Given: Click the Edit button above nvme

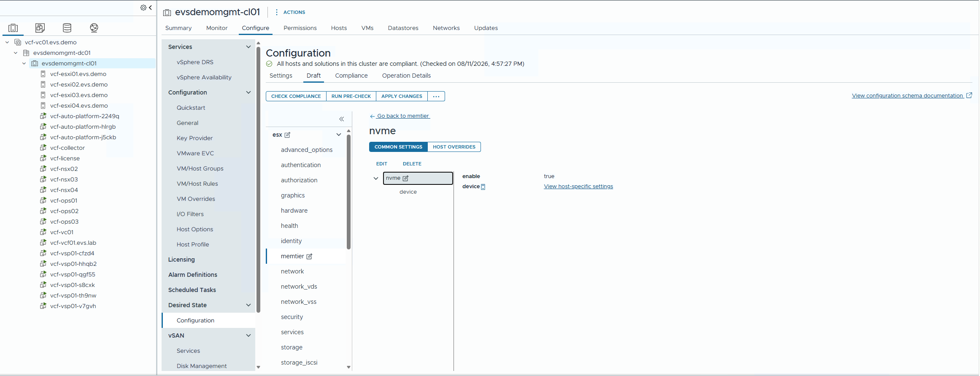Looking at the screenshot, I should 382,164.
